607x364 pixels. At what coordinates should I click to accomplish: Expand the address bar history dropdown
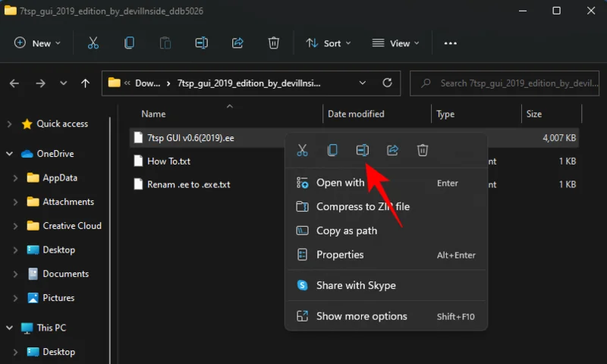363,83
